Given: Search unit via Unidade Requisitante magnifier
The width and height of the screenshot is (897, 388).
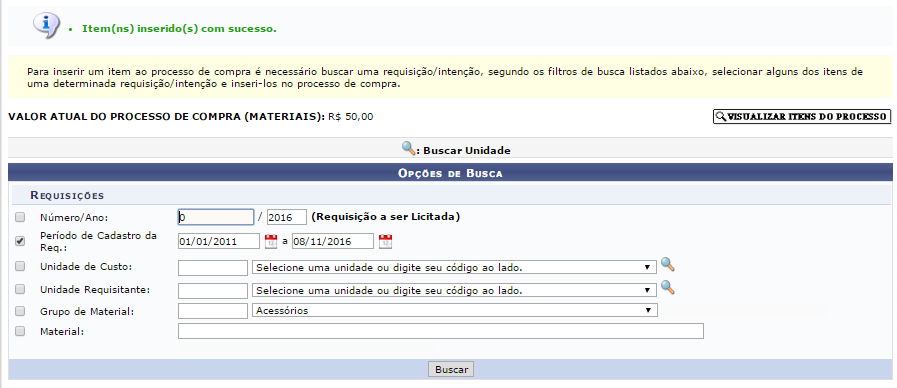Looking at the screenshot, I should 667,287.
